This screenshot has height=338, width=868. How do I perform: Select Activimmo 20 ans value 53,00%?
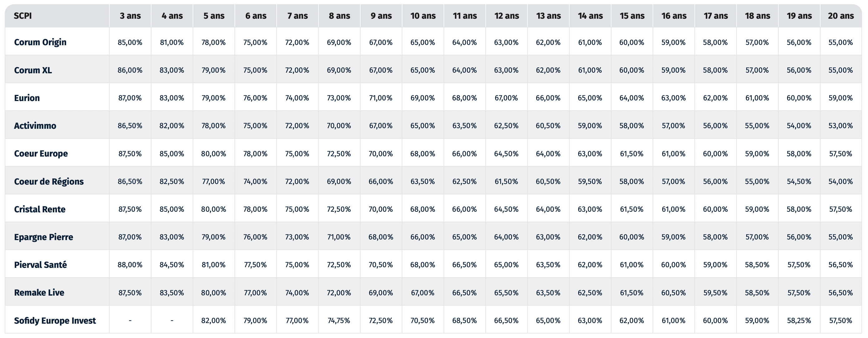tap(841, 126)
